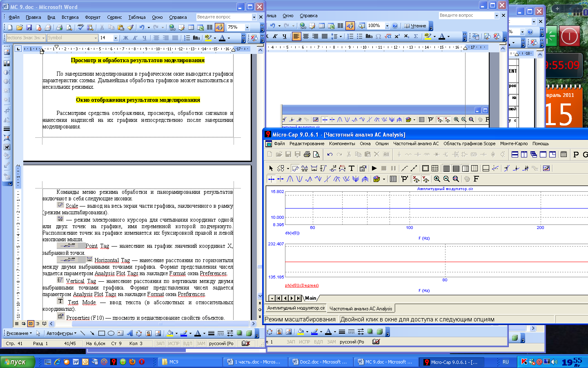
Task: Open Symbol font name dropdown
Action: (x=96, y=38)
